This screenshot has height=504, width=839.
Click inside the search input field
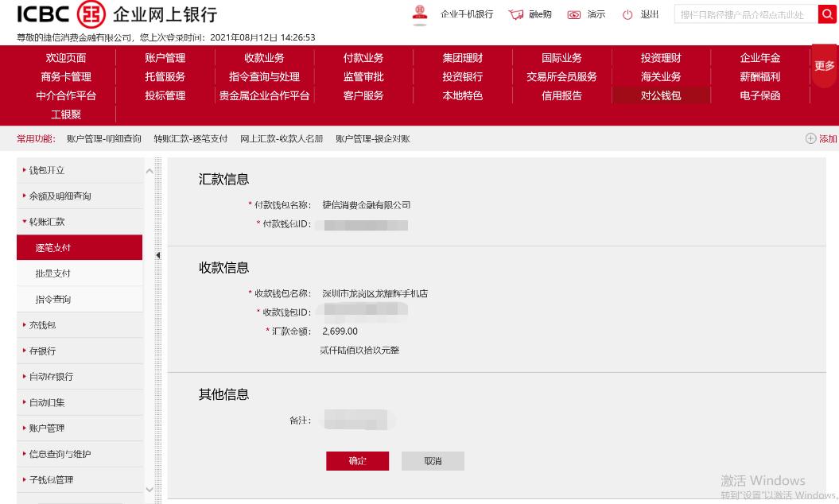click(x=744, y=14)
